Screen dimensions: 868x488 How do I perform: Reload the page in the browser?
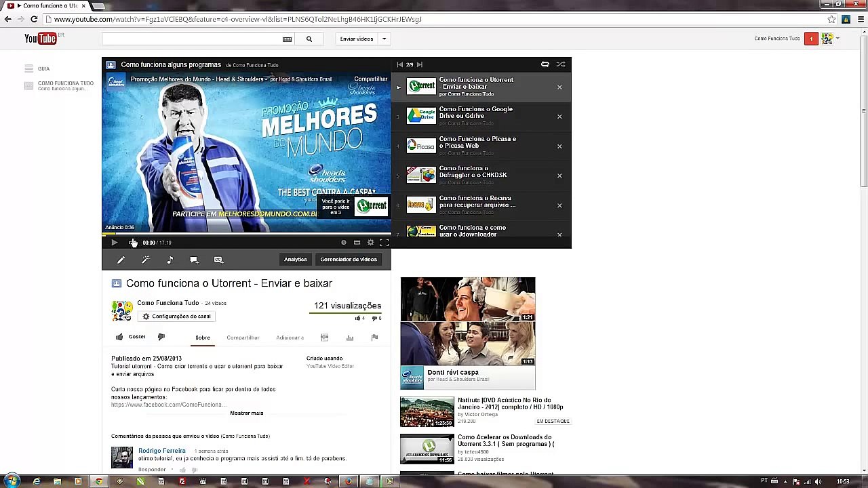point(33,19)
